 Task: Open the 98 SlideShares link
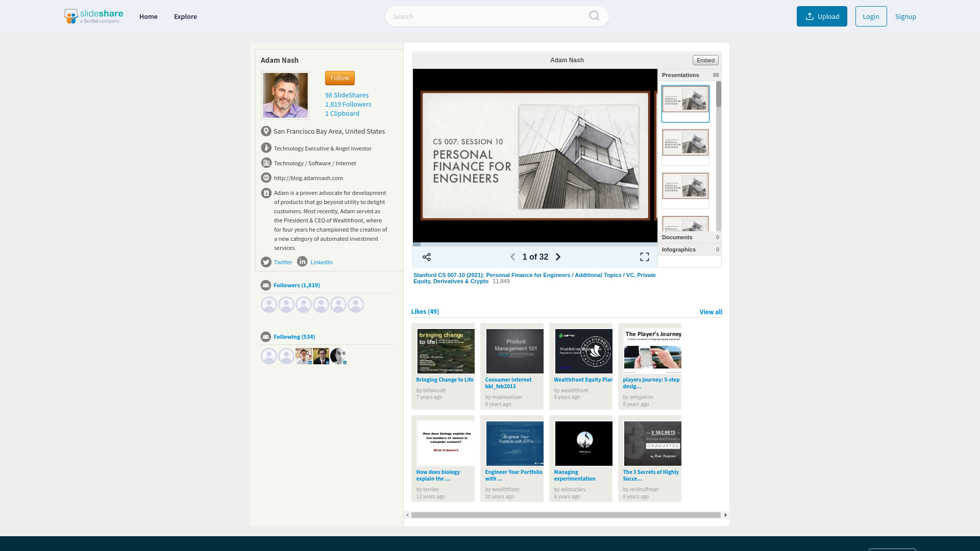coord(347,95)
